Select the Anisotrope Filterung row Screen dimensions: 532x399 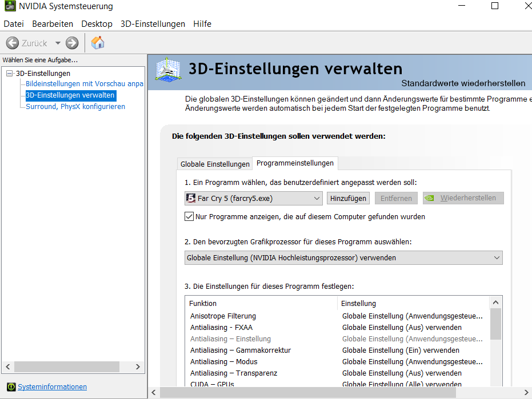(x=338, y=316)
